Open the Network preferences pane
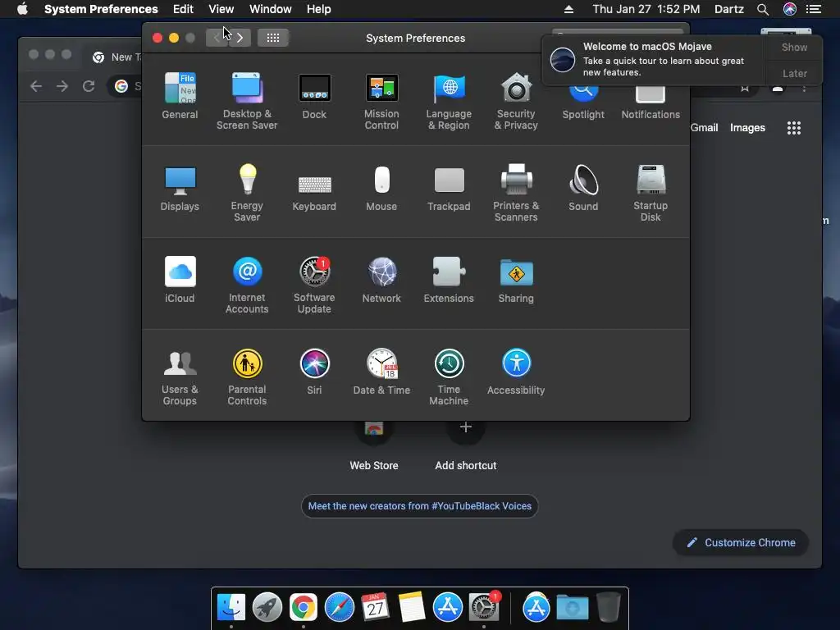This screenshot has height=630, width=840. coord(381,280)
